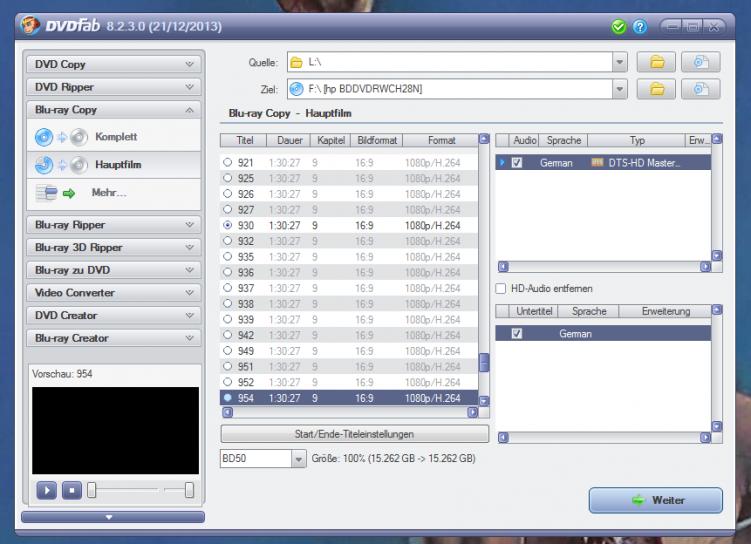
Task: Play the preview video
Action: 46,490
